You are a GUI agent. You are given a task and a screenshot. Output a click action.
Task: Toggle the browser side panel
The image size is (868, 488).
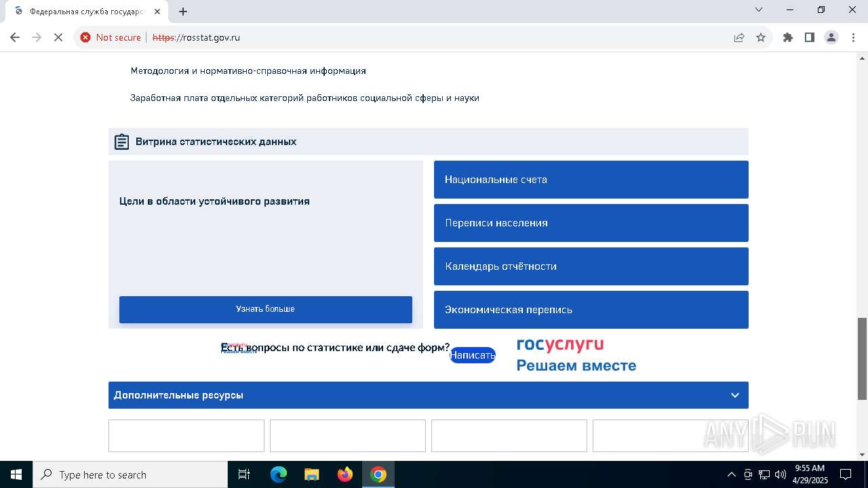(x=810, y=37)
